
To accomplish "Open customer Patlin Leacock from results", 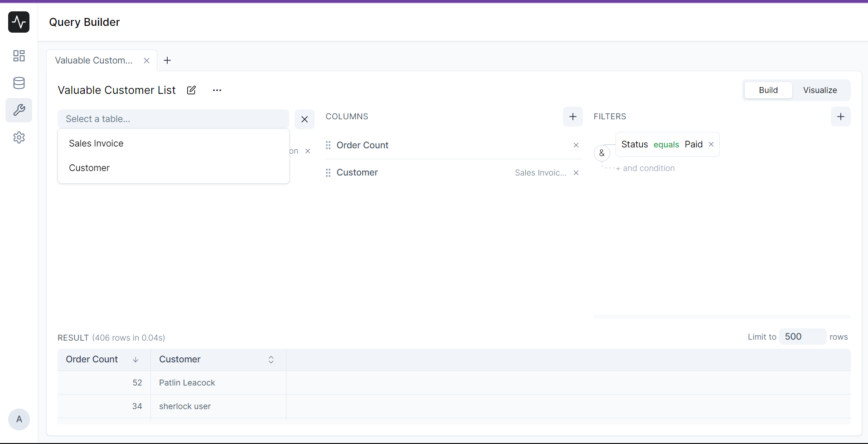I will pyautogui.click(x=187, y=382).
